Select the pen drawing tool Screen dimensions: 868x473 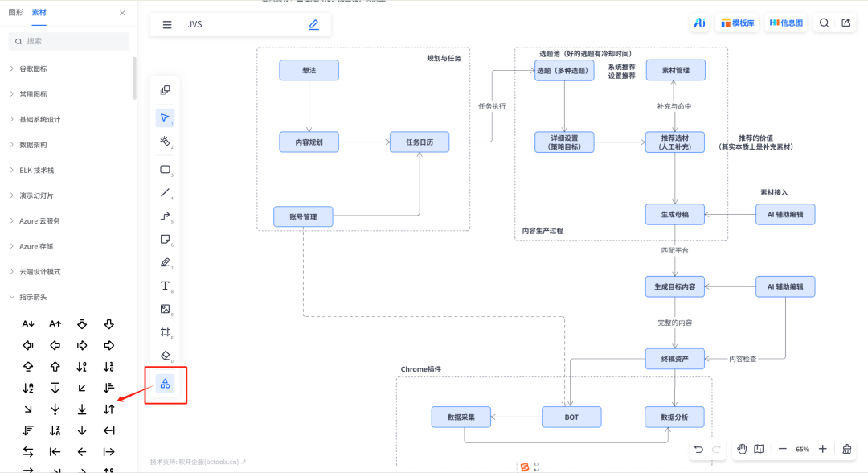coord(165,262)
